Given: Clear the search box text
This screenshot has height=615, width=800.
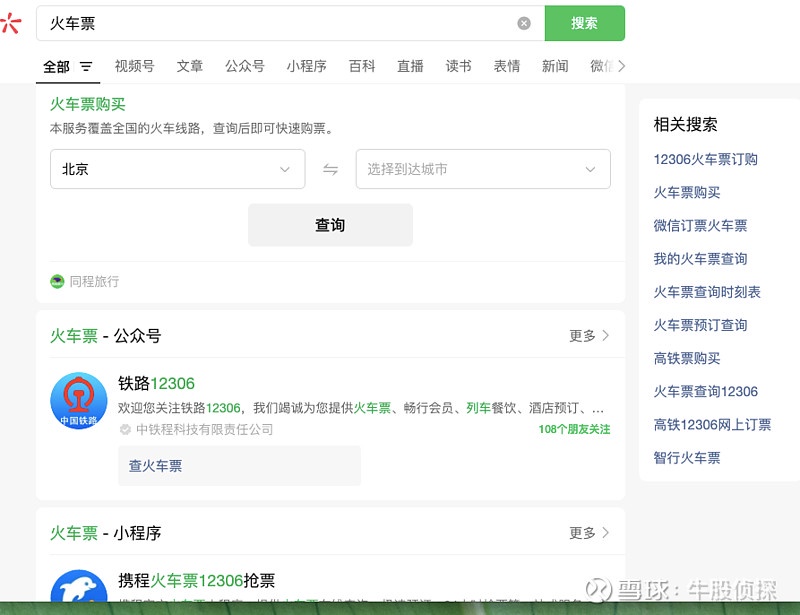Looking at the screenshot, I should (x=524, y=23).
